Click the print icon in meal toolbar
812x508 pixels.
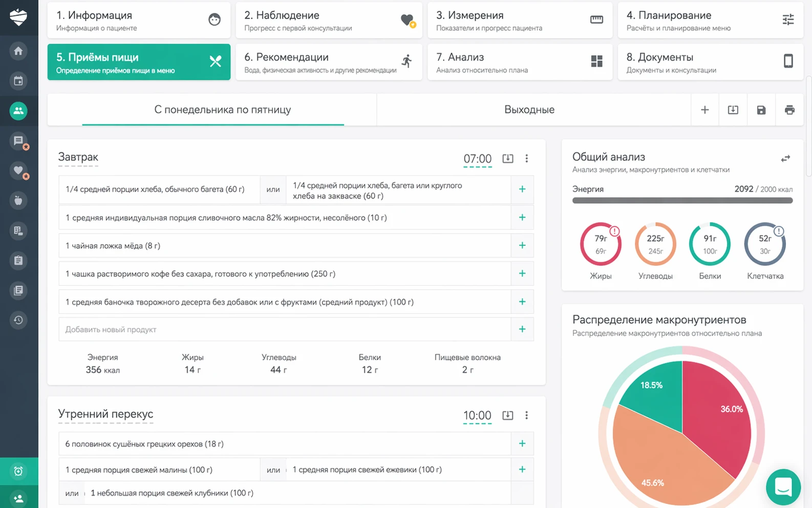click(x=789, y=110)
